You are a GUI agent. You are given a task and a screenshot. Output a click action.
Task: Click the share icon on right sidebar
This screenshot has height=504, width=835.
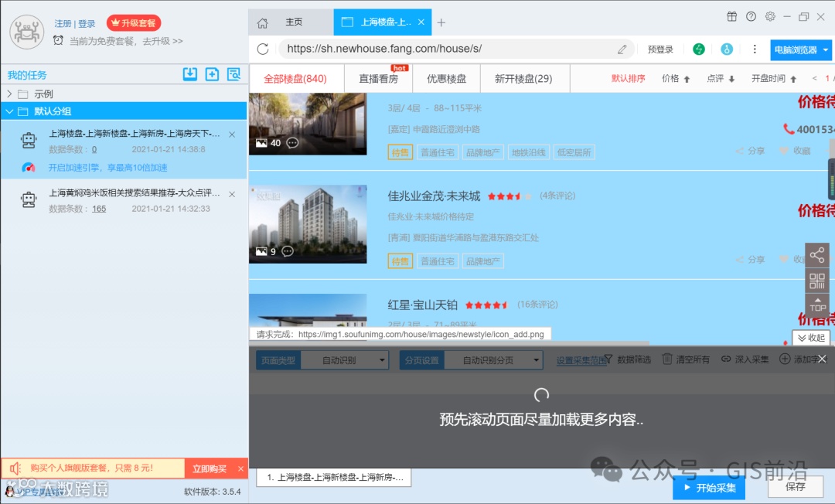coord(817,255)
